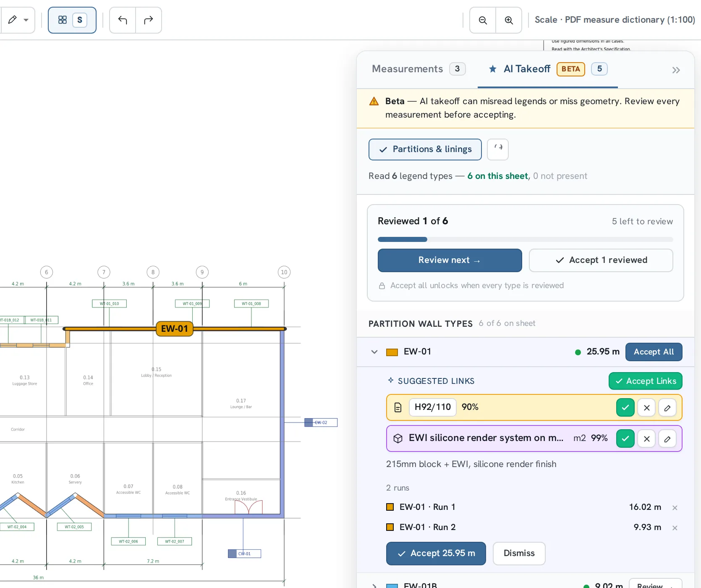701x588 pixels.
Task: Open the pencil tool options arrow
Action: coord(26,20)
